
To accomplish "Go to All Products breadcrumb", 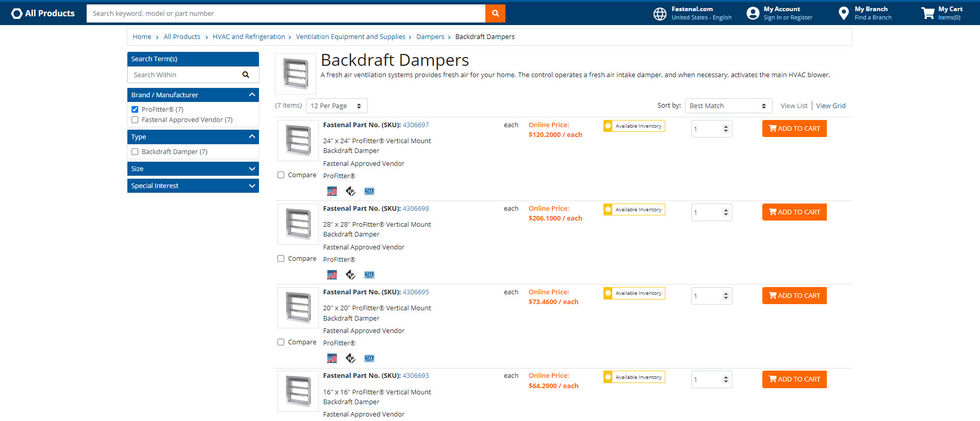I will [x=182, y=37].
